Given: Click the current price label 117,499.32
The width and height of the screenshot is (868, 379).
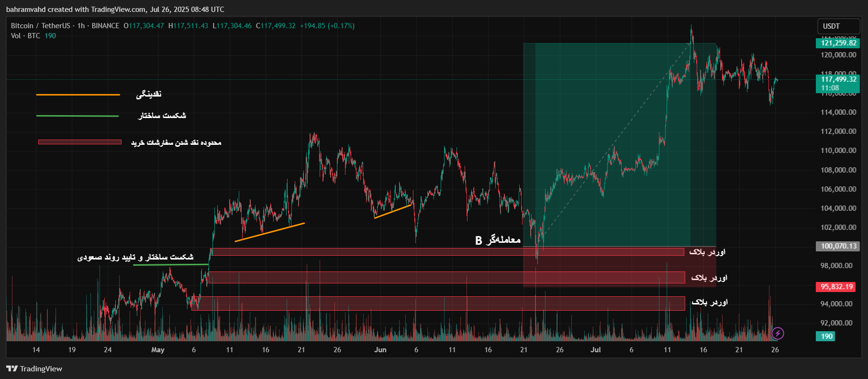Looking at the screenshot, I should point(838,79).
